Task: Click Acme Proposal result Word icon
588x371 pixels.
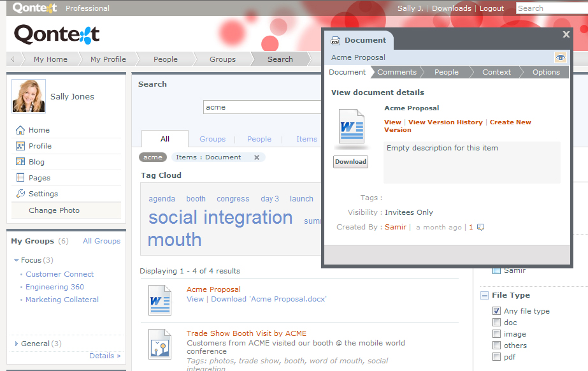Action: click(160, 300)
